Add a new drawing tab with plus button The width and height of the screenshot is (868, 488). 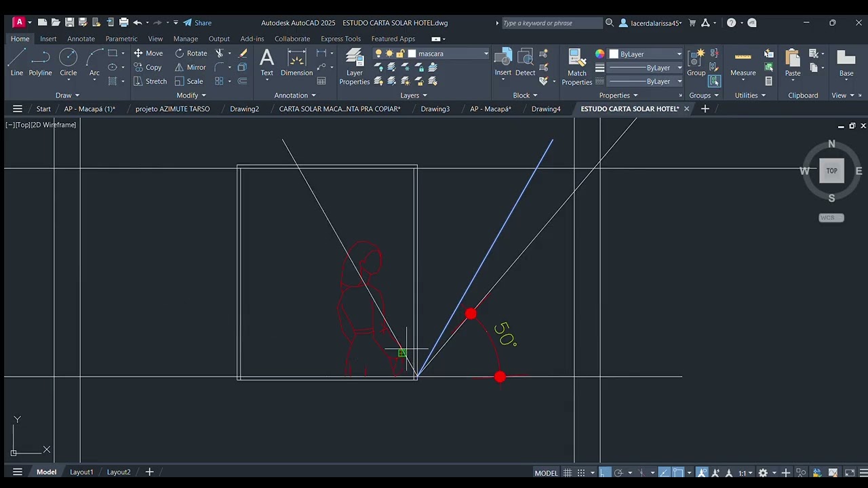705,108
